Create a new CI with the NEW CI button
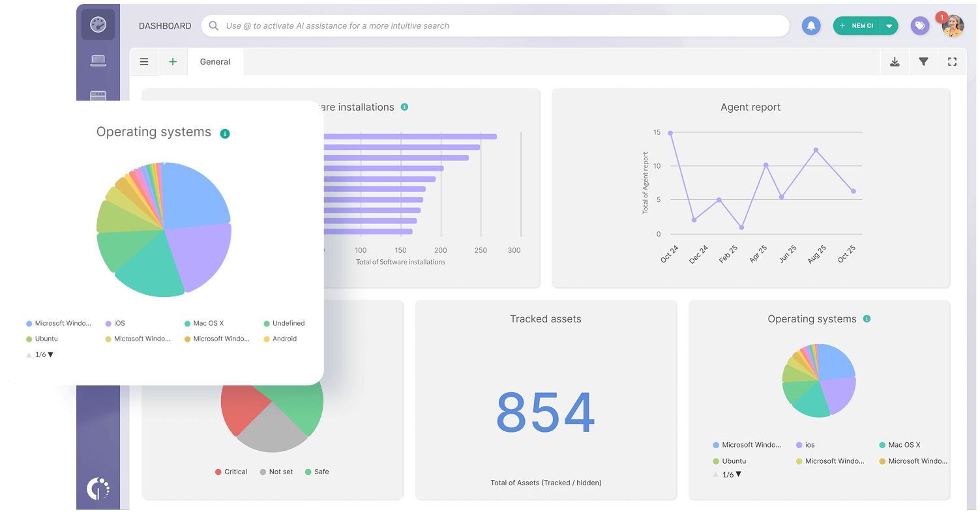Screen dimensions: 980x512 (857, 26)
